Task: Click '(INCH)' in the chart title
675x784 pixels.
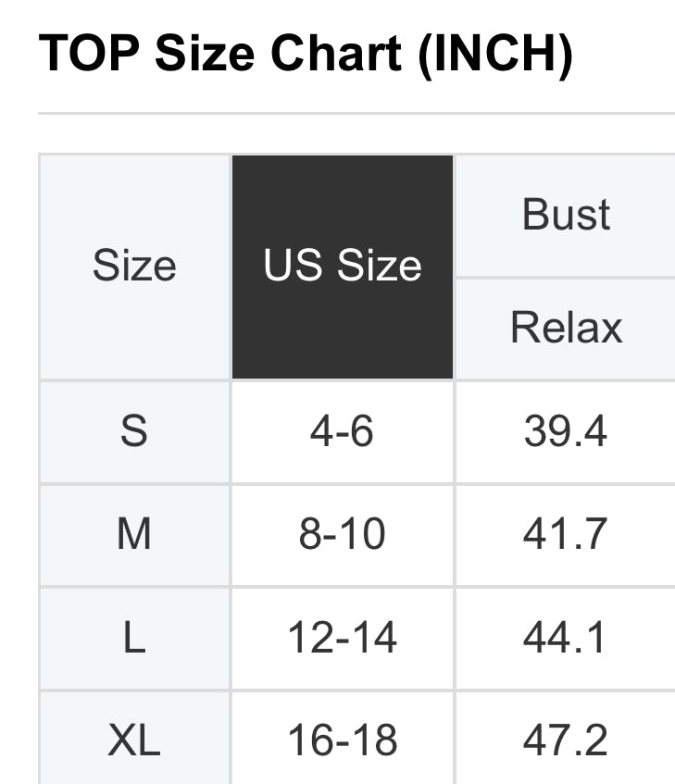Action: tap(494, 54)
